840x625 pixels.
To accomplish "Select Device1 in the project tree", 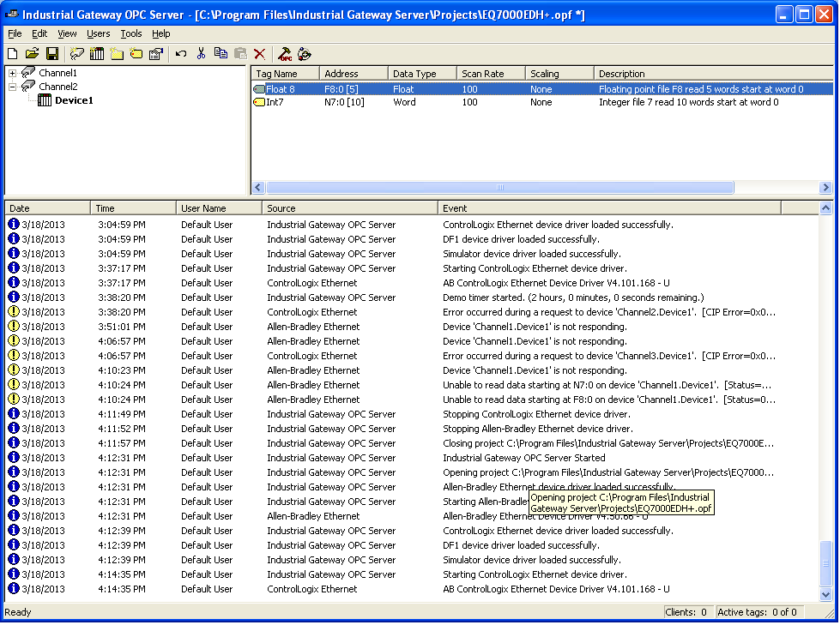I will coord(74,101).
